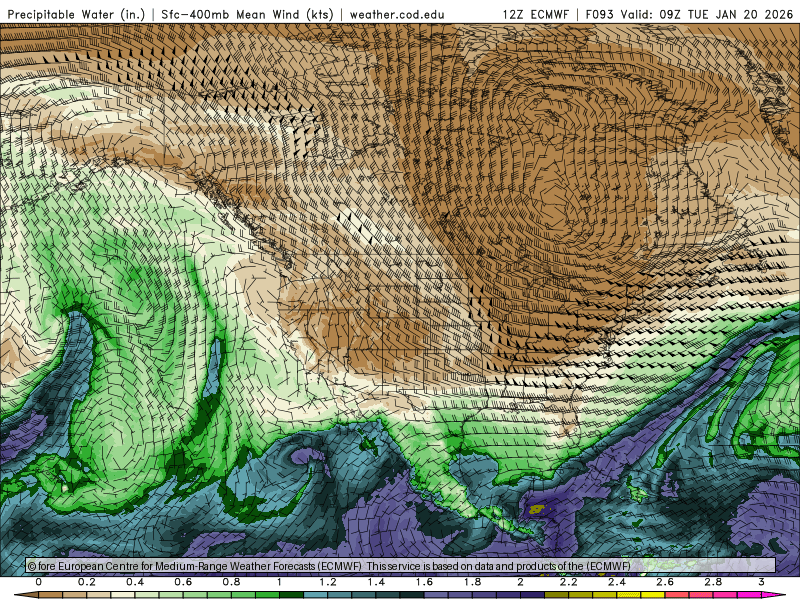Screen dimensions: 800x600
Task: Click the legend value 2.6
Action: pos(665,582)
